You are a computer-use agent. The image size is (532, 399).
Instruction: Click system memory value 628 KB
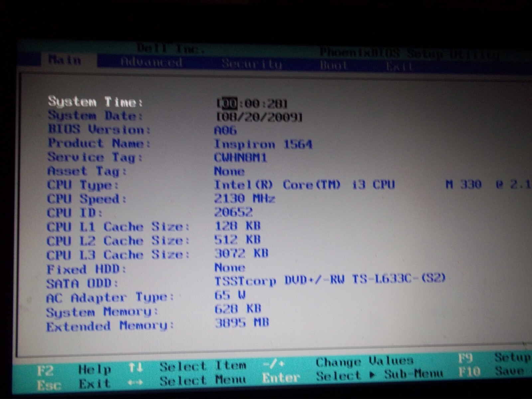click(x=238, y=309)
